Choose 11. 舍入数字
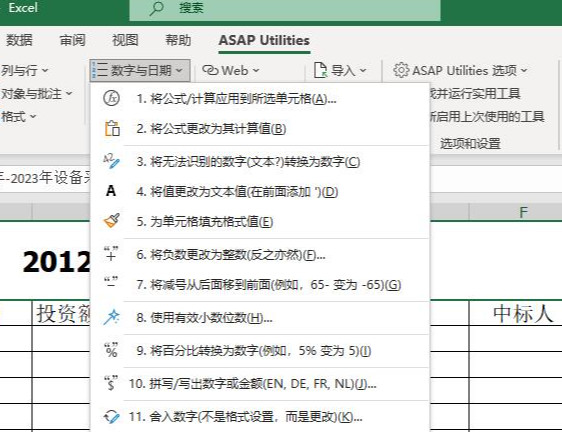The width and height of the screenshot is (562, 432). tap(260, 417)
